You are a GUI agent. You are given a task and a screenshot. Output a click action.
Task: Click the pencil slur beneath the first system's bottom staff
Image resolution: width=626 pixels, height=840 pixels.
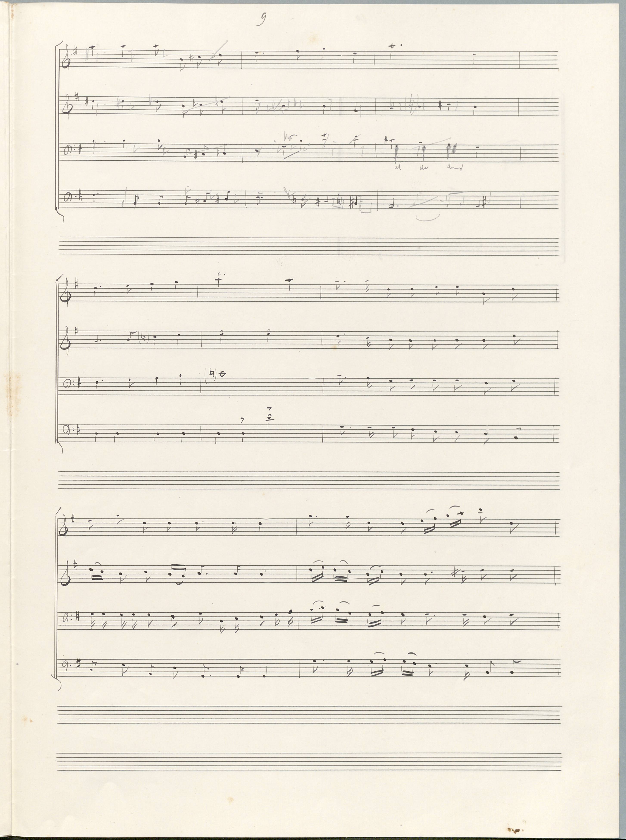tap(428, 216)
